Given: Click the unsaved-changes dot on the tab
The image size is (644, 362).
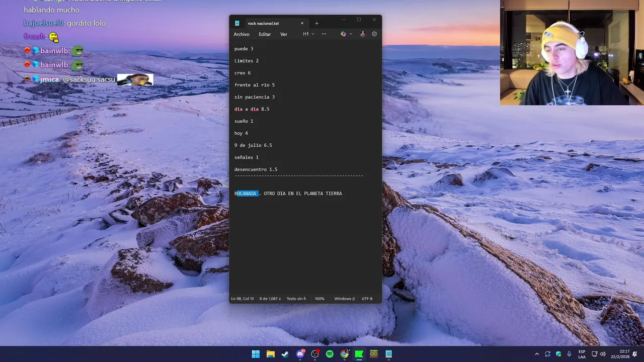Looking at the screenshot, I should pyautogui.click(x=302, y=23).
